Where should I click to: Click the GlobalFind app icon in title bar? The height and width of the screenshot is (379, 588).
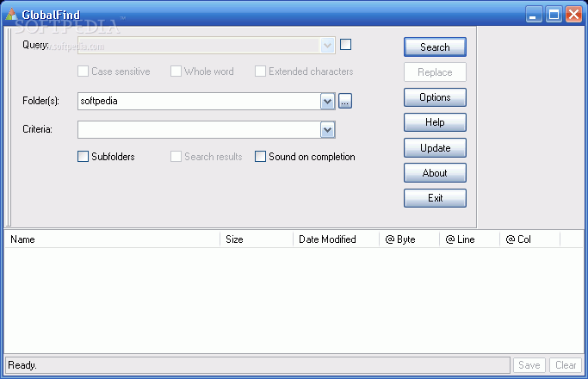click(x=11, y=15)
